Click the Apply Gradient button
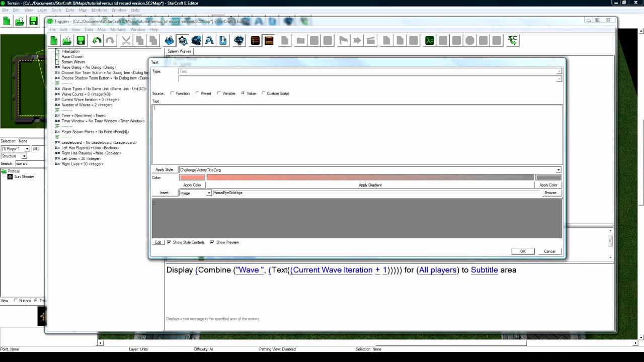 point(370,185)
